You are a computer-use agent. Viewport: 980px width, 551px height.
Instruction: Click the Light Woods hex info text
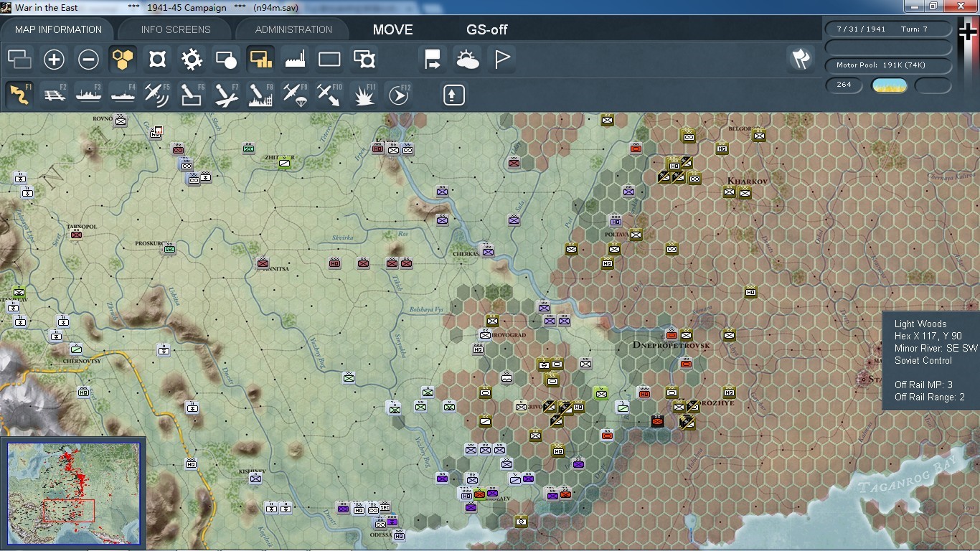click(x=920, y=324)
